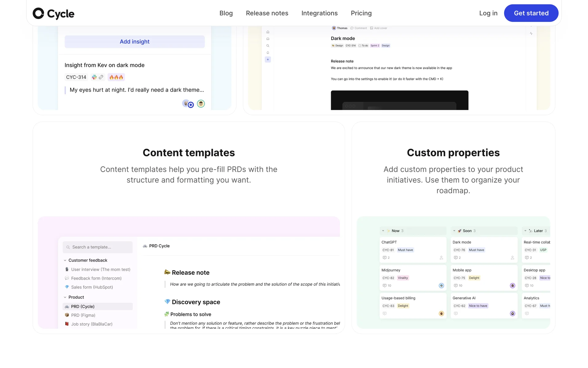Open Release notes in navigation
588x368 pixels.
pyautogui.click(x=267, y=13)
